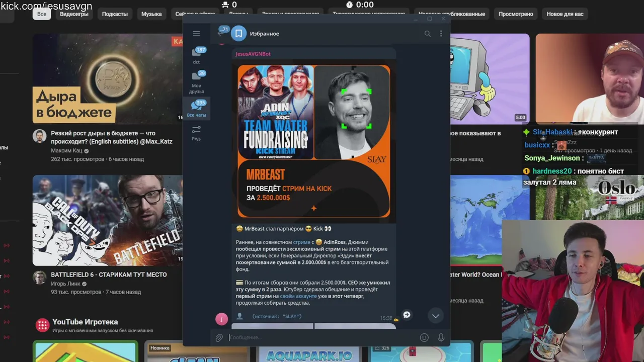This screenshot has width=644, height=362.
Task: Follow the 'стриме' hyperlink in message
Action: click(302, 242)
